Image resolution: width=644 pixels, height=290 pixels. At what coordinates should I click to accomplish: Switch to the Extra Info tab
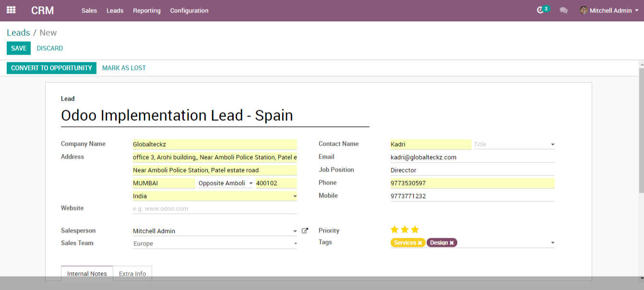[x=132, y=274]
